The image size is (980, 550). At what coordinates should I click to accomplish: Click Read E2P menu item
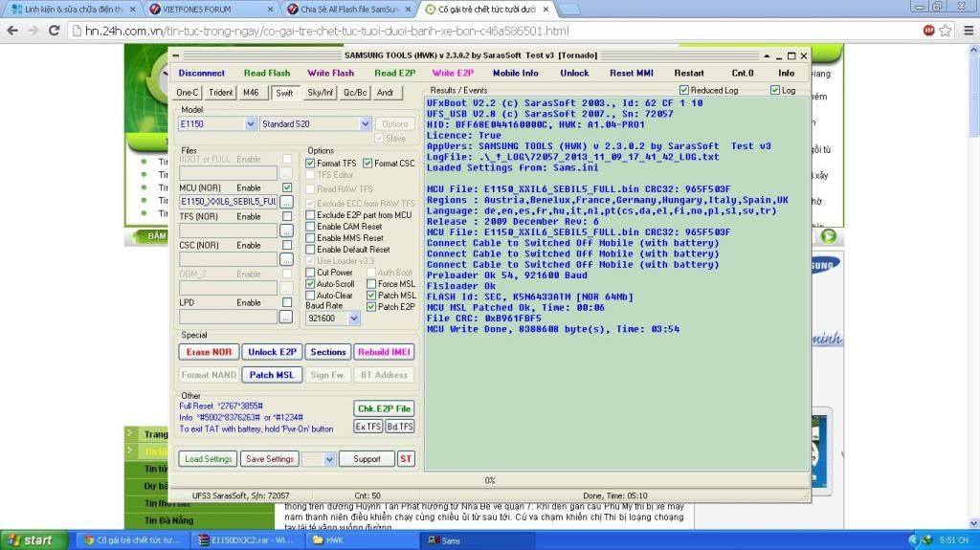click(x=395, y=73)
